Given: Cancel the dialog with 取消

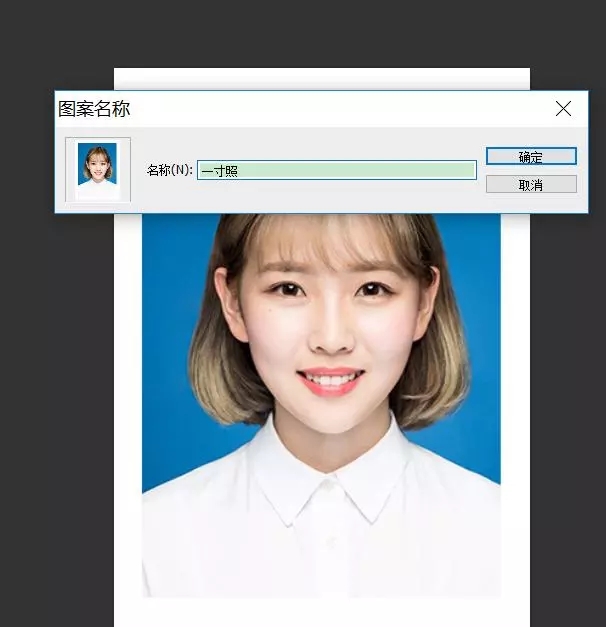Looking at the screenshot, I should pyautogui.click(x=530, y=184).
